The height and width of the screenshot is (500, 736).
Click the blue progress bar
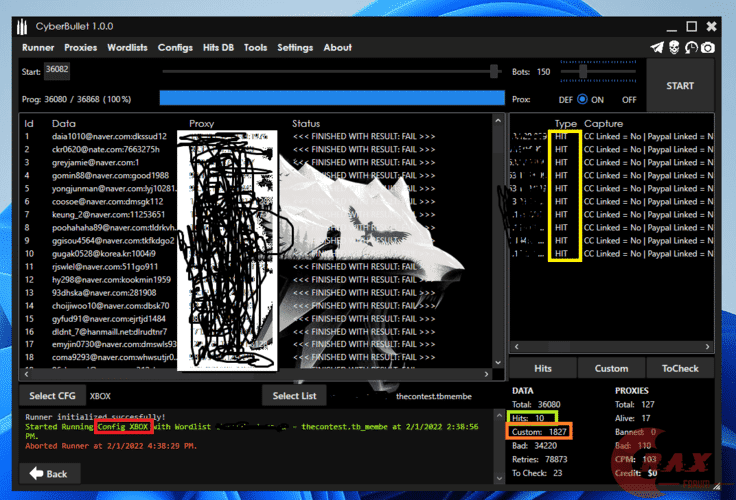[x=332, y=98]
